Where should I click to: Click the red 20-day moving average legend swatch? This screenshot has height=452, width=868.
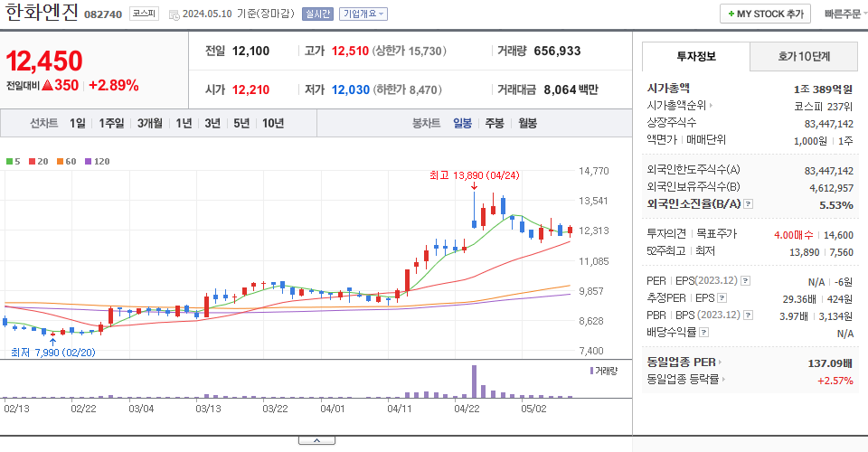(x=33, y=162)
